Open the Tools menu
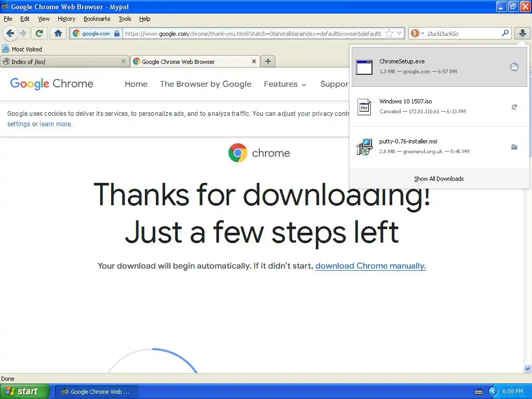This screenshot has height=399, width=532. [125, 19]
